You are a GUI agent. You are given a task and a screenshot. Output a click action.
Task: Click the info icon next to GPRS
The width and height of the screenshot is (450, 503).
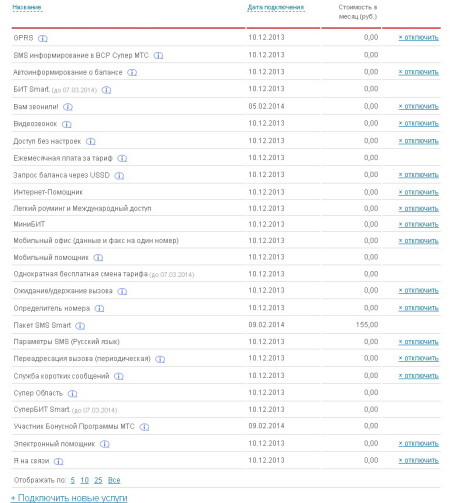pos(43,38)
